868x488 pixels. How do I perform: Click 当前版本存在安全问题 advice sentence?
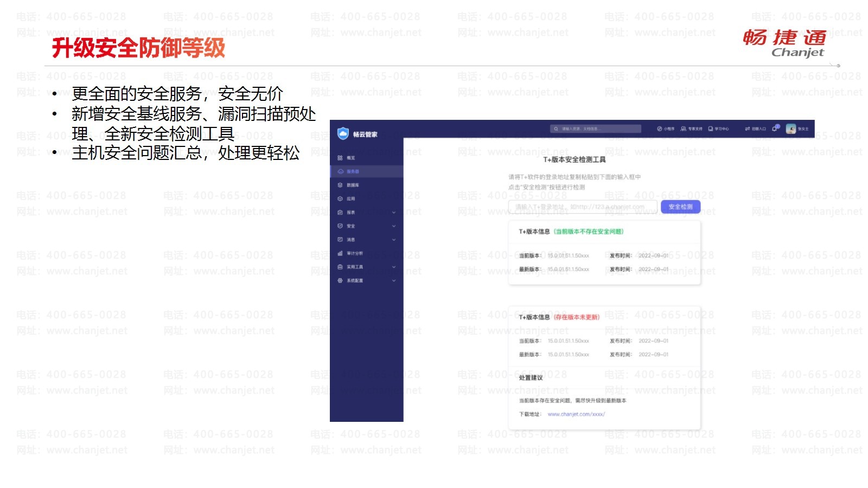pos(572,401)
